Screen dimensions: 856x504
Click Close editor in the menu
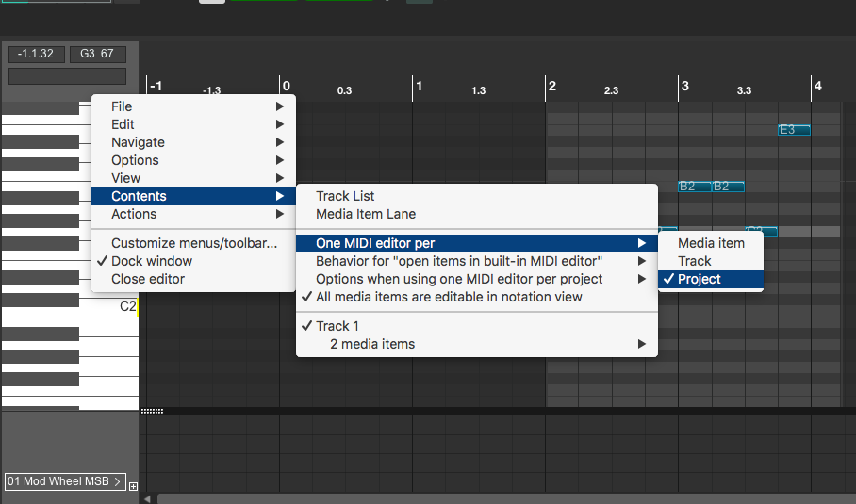[148, 279]
